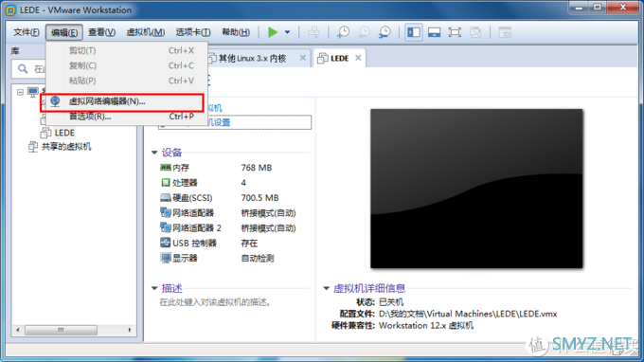Toggle the thumbnail bar view icon
The image size is (644, 362).
434,32
